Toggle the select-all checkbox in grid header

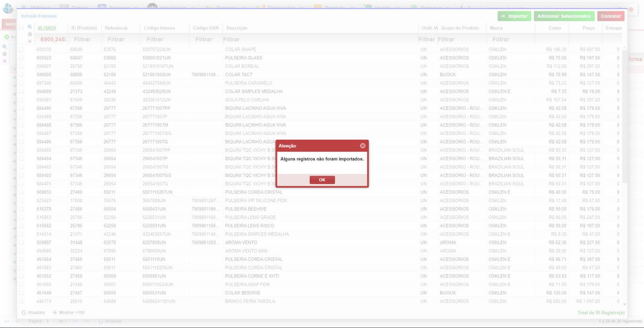click(21, 27)
